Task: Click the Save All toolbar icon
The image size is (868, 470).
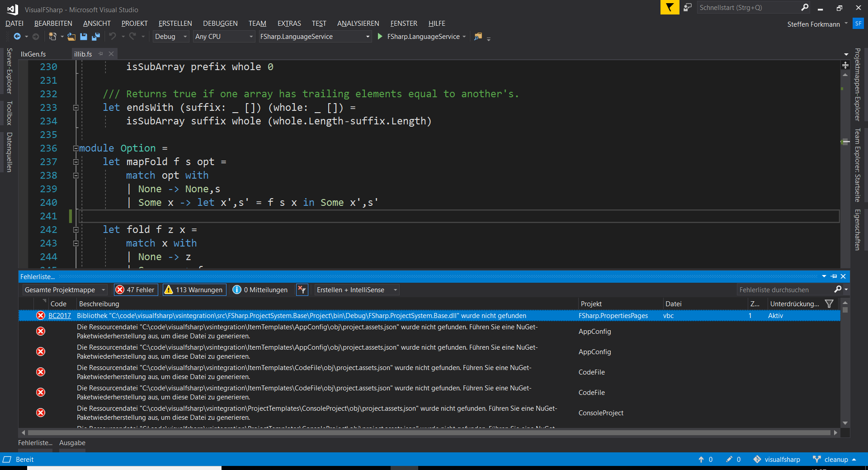Action: click(95, 37)
